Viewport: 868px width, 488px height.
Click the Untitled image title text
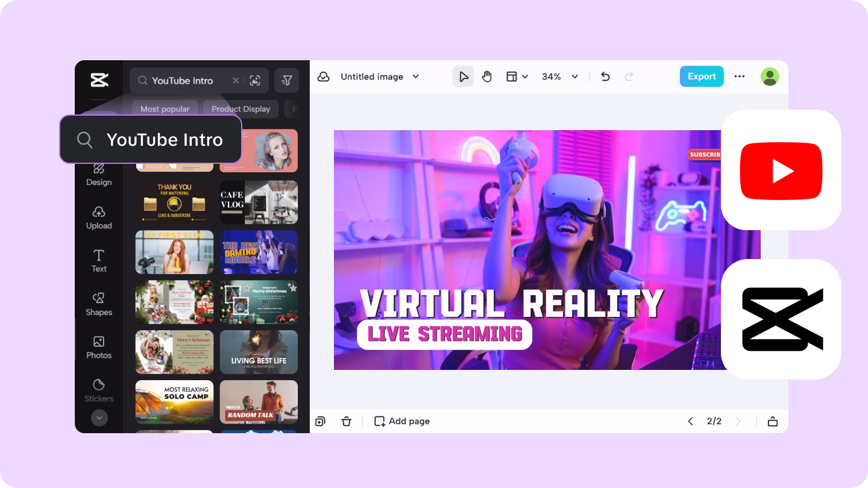point(372,77)
